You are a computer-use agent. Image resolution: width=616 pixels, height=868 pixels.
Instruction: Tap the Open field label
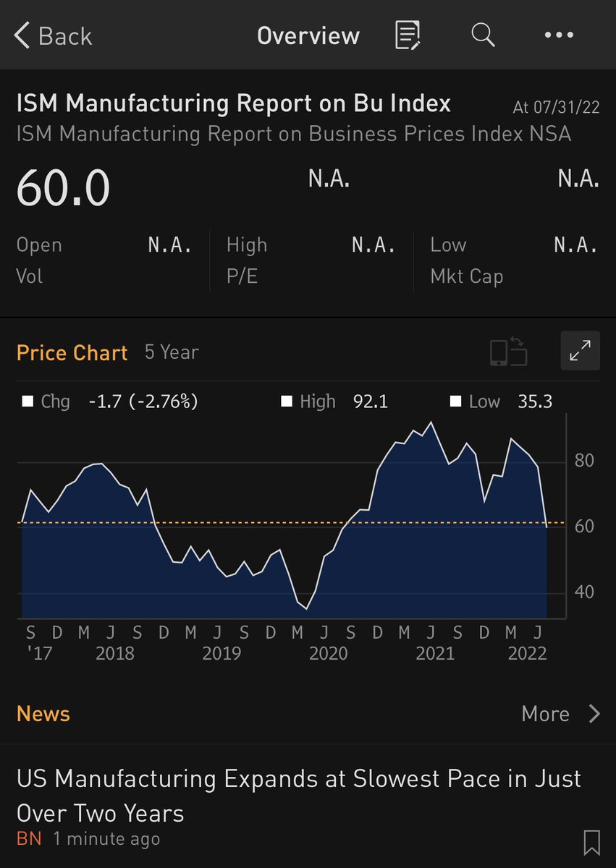[x=39, y=246]
